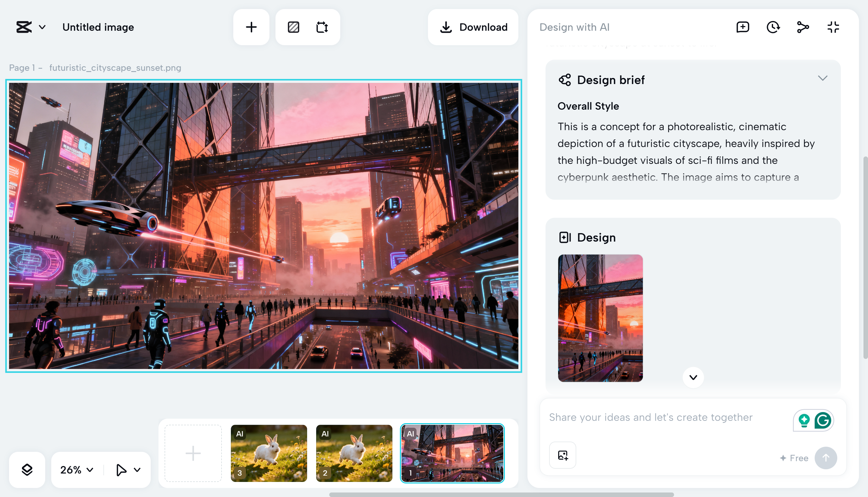Share the design using the share icon
868x497 pixels.
click(x=803, y=27)
